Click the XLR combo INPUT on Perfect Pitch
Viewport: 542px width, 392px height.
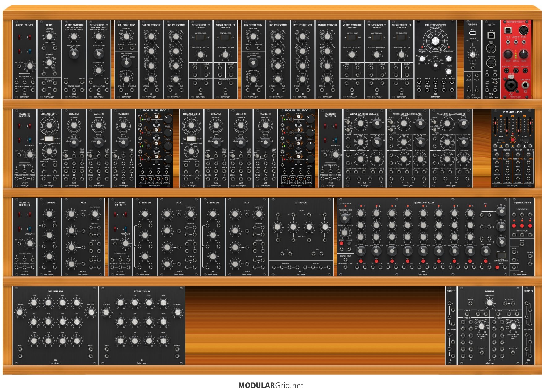[511, 85]
